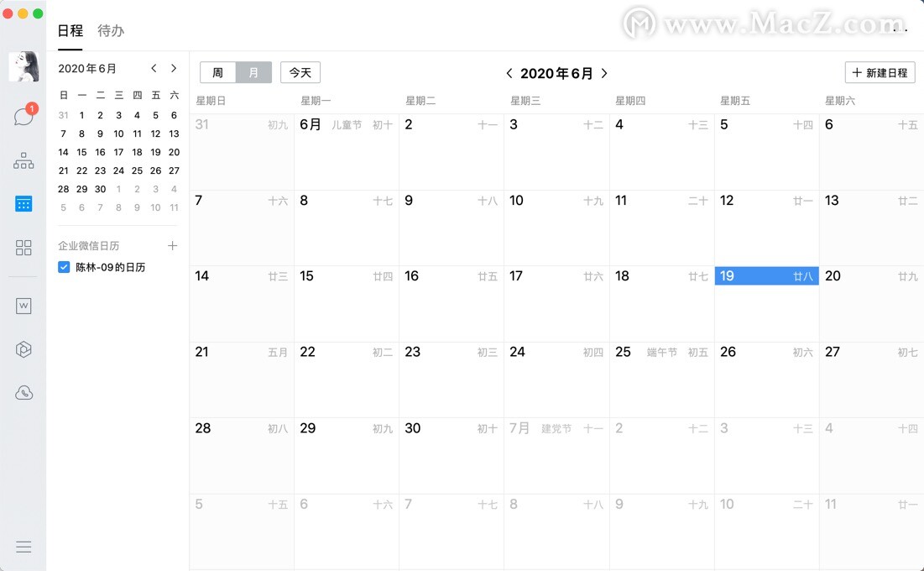Viewport: 924px width, 571px height.
Task: Select June 12 in main calendar
Action: pos(767,228)
